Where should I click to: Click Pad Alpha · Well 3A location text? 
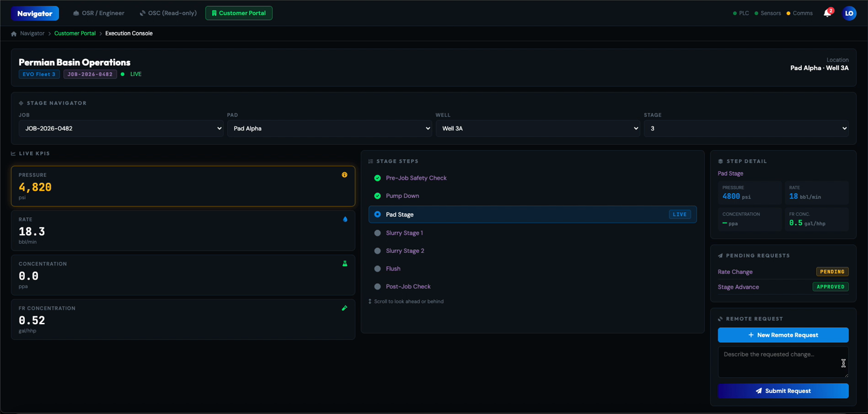[819, 68]
